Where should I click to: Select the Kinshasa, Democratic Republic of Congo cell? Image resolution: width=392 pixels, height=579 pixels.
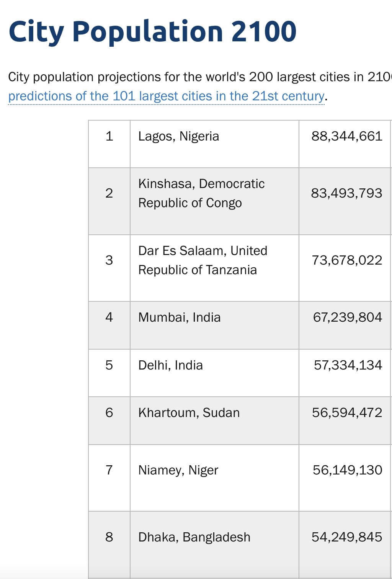coord(201,193)
